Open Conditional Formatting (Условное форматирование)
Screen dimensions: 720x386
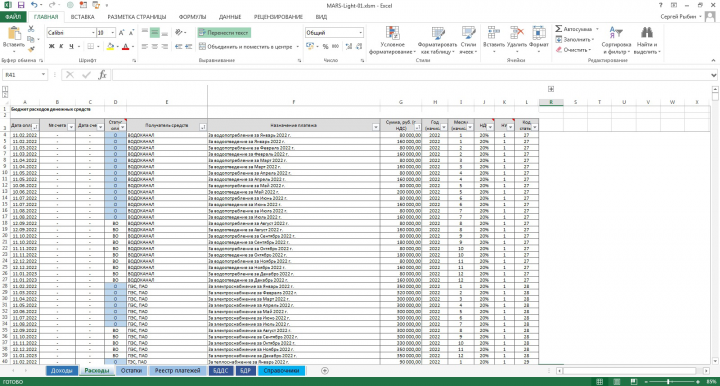click(x=393, y=40)
